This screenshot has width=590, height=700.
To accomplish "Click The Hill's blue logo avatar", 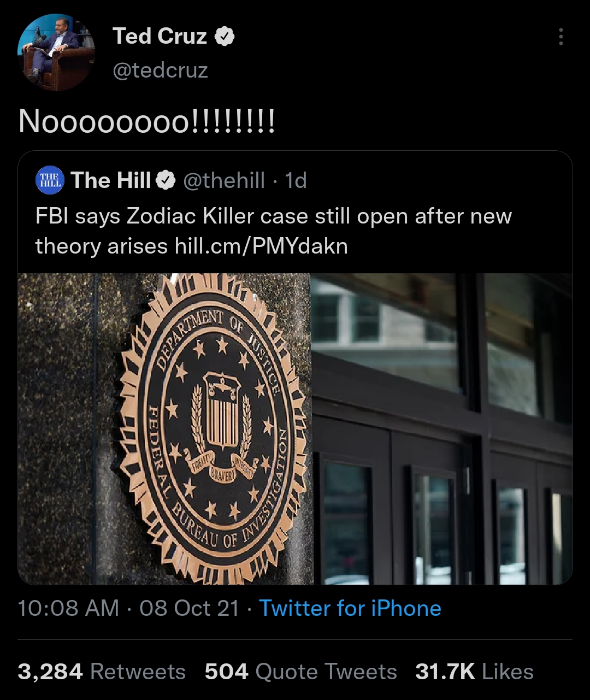I will coord(50,180).
